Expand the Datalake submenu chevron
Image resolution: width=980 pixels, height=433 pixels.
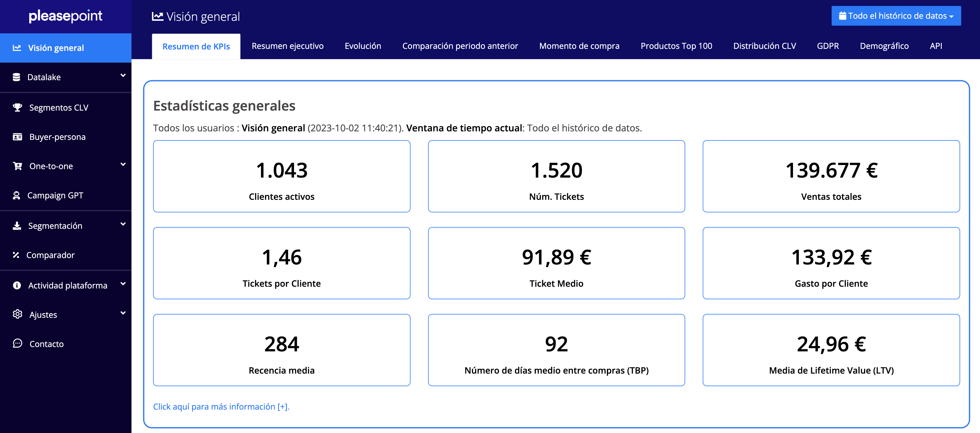click(123, 76)
